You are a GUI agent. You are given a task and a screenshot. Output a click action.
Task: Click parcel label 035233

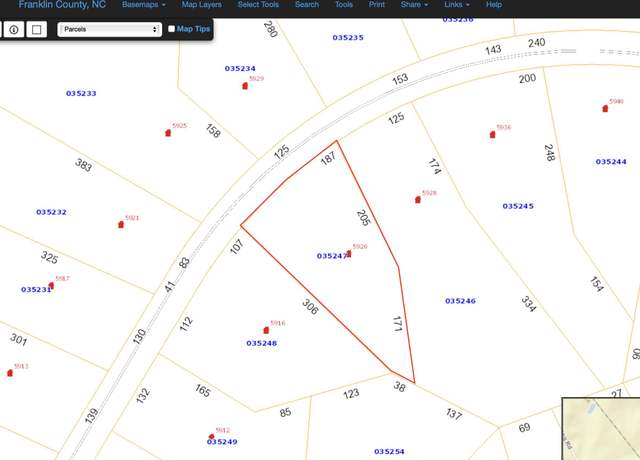(x=81, y=93)
